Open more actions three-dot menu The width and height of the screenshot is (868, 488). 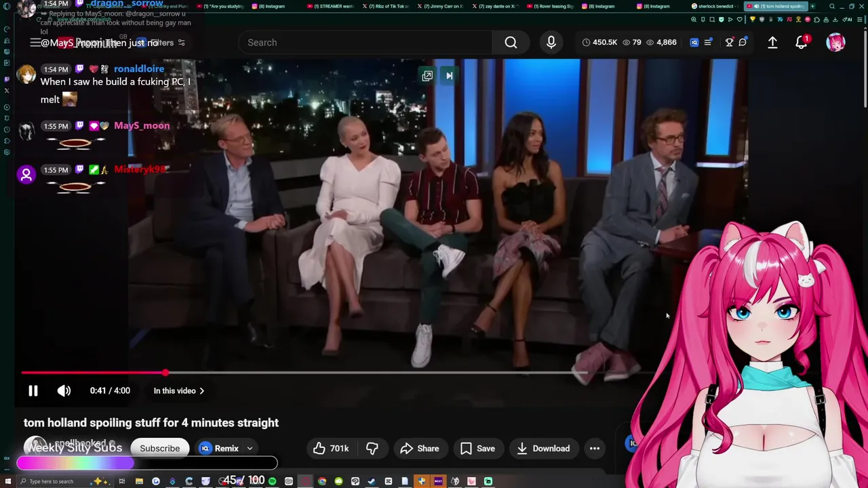(x=595, y=449)
